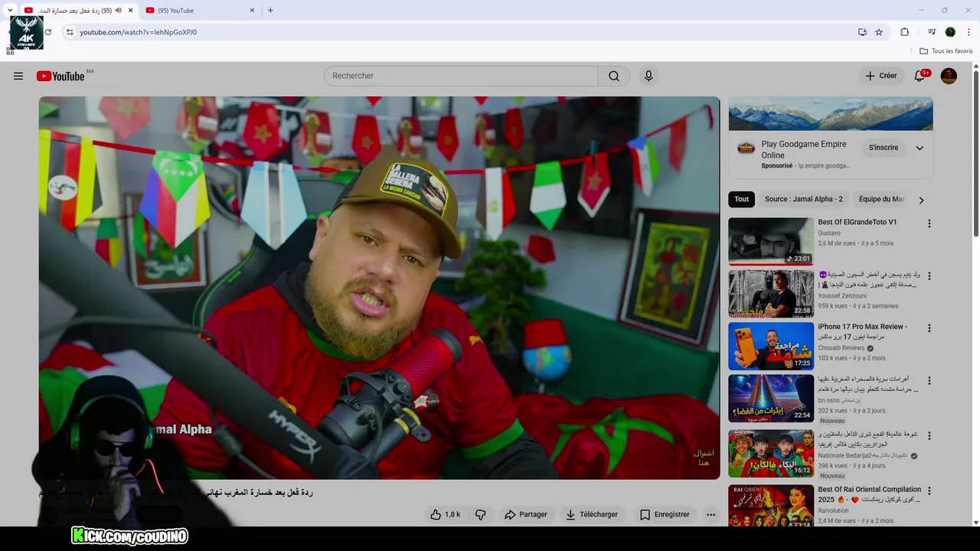
Task: Click the Enregistrer button
Action: (x=665, y=514)
